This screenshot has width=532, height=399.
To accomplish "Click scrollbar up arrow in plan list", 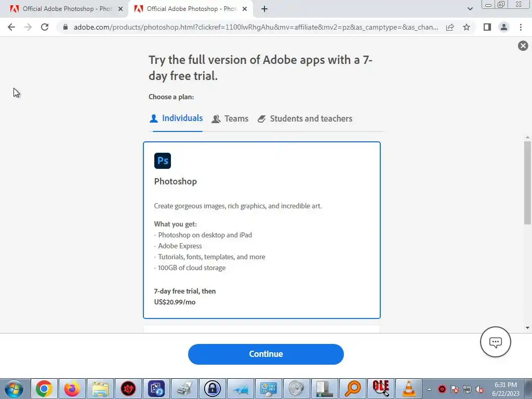I will pyautogui.click(x=527, y=137).
